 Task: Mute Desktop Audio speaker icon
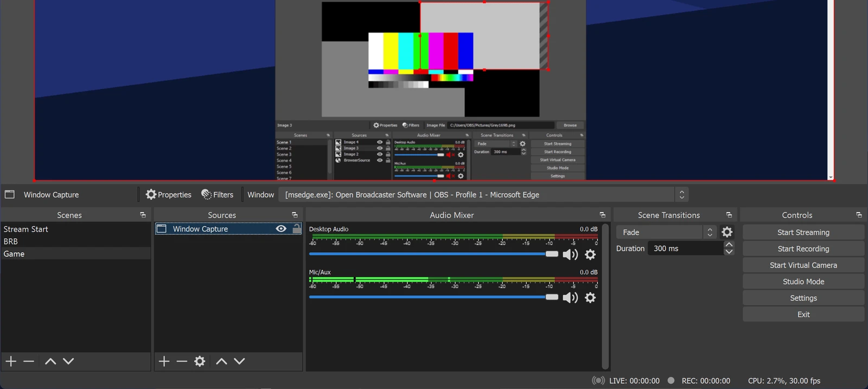[570, 254]
